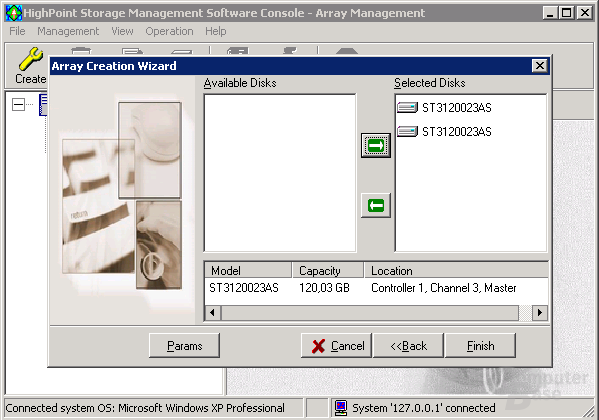Image resolution: width=599 pixels, height=420 pixels.
Task: Click the Connected system OS status bar text
Action: point(145,408)
